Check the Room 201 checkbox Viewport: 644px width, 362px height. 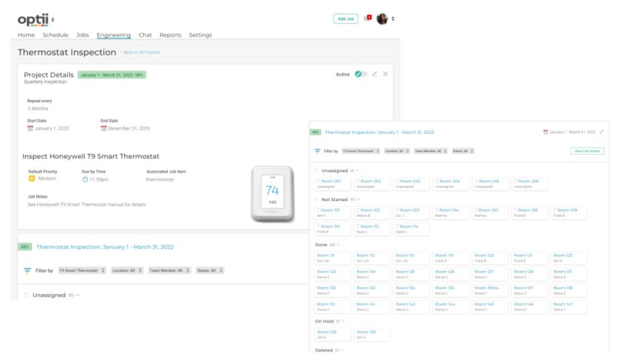[319, 181]
